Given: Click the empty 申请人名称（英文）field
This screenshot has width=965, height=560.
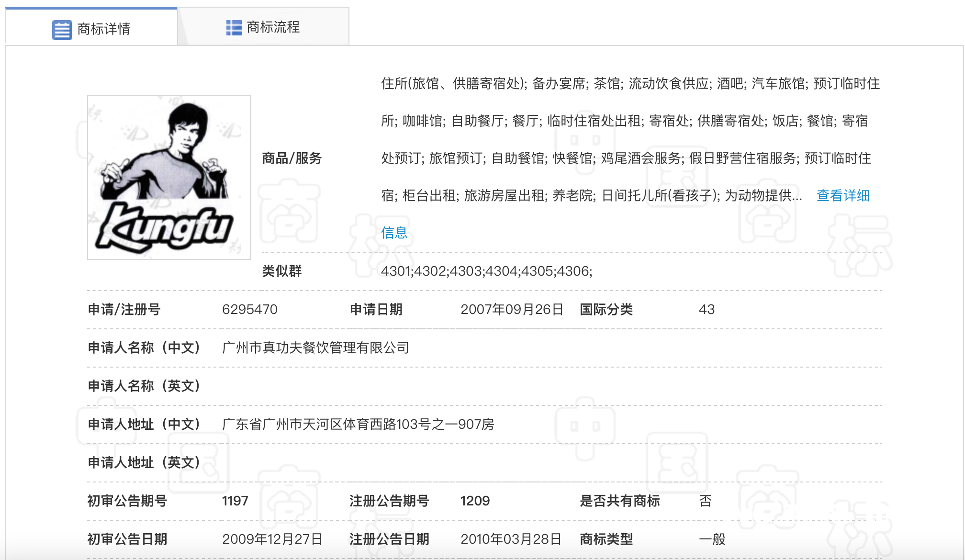Looking at the screenshot, I should [335, 386].
